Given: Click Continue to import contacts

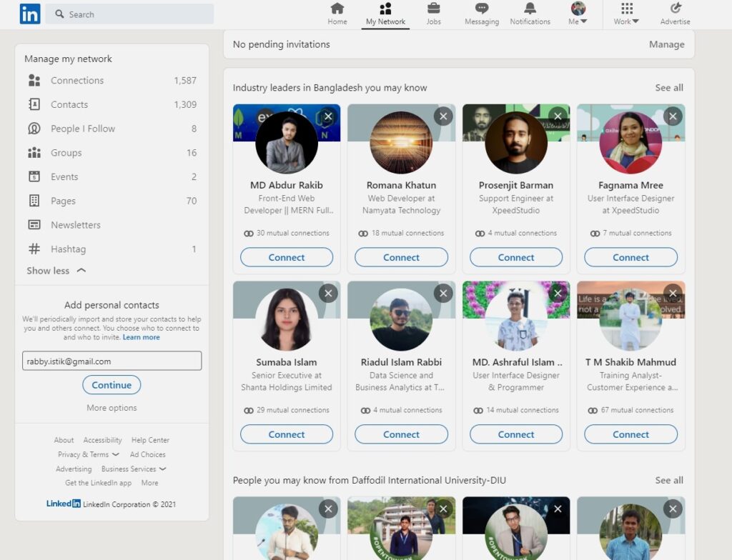Looking at the screenshot, I should click(x=112, y=385).
